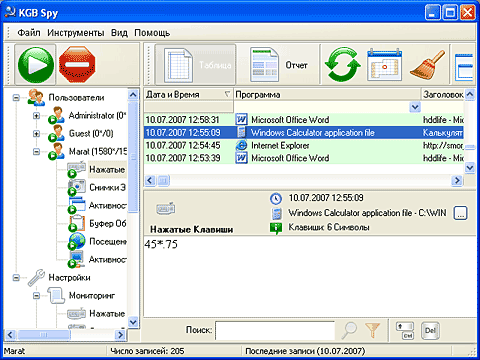480x360 pixels.
Task: Collapse the Пользователи tree node
Action: coord(16,98)
